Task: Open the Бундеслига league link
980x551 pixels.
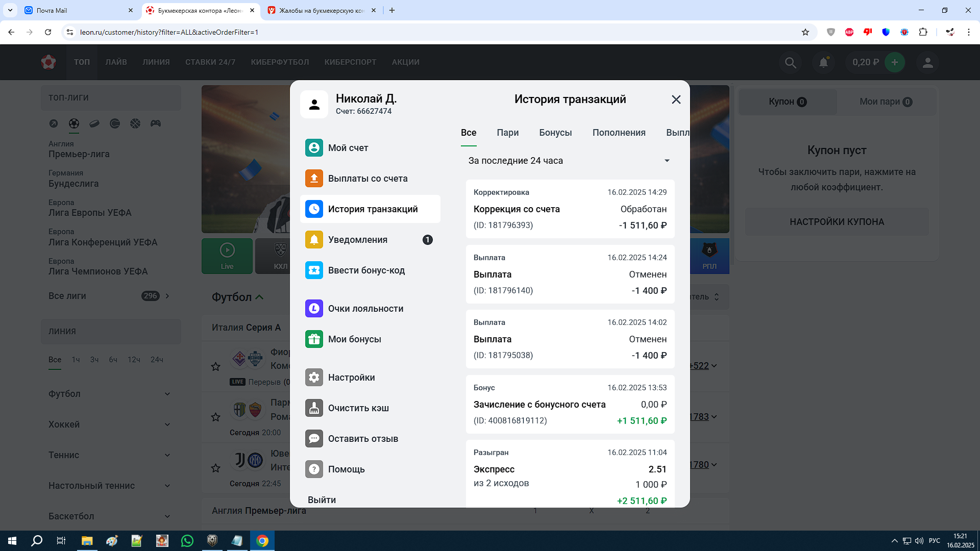Action: pos(73,184)
